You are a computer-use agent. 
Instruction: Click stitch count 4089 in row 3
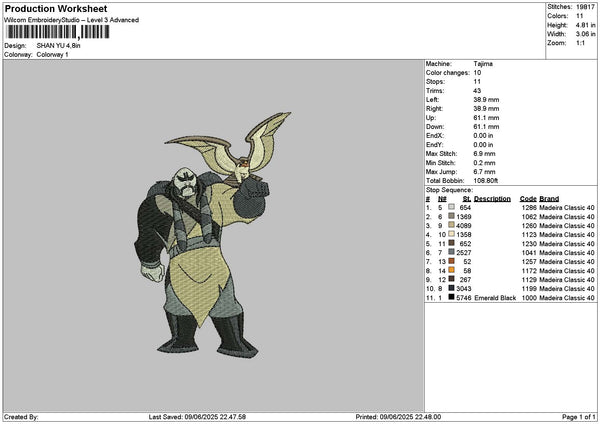(x=464, y=226)
